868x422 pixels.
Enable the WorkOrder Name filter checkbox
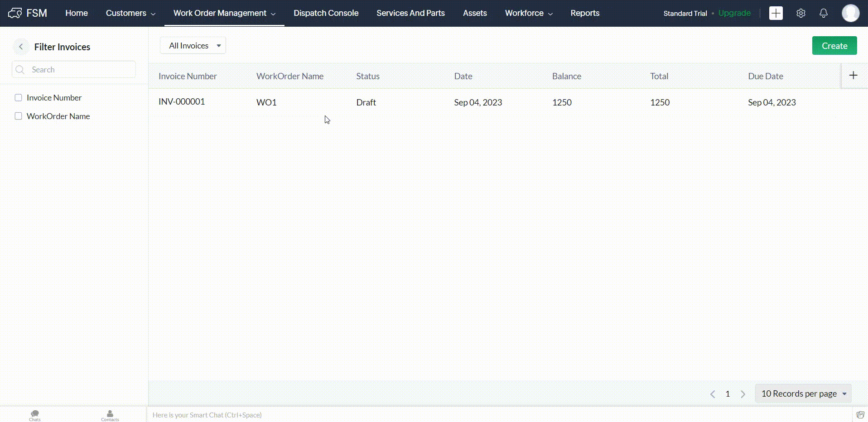click(x=19, y=116)
